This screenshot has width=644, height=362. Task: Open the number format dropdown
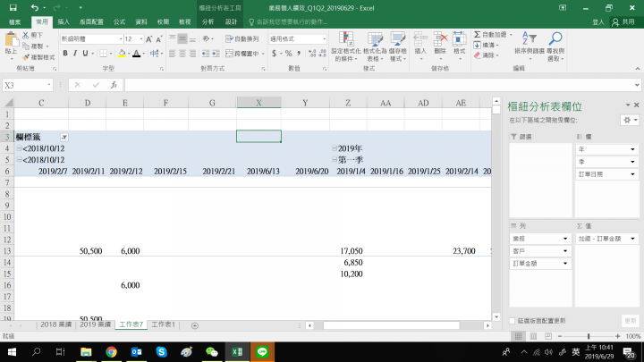[324, 39]
